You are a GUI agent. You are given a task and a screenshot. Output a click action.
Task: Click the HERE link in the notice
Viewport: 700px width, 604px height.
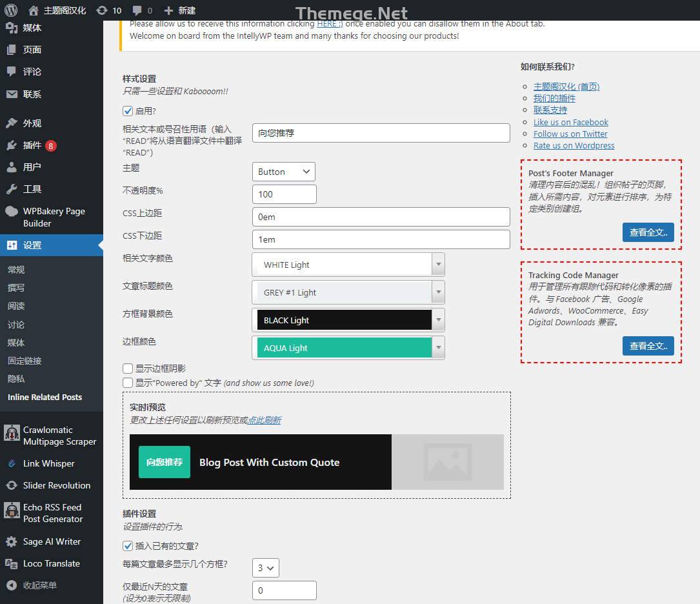[x=330, y=24]
